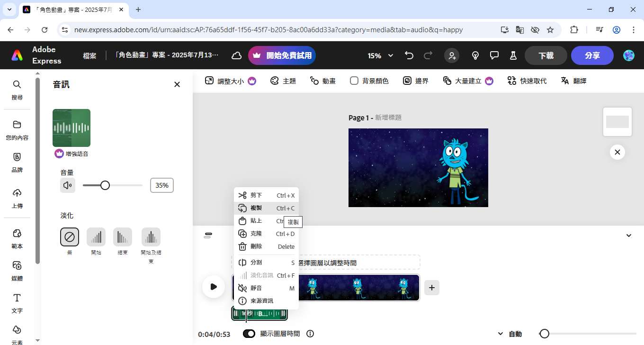Open the comments speech bubble icon
Viewport: 644px width, 345px height.
(494, 55)
